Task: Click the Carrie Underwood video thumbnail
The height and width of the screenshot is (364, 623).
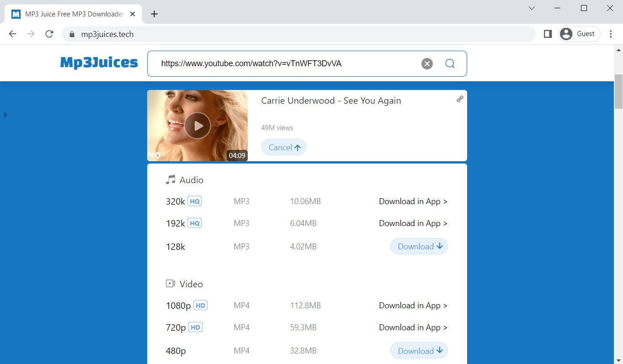Action: point(197,126)
